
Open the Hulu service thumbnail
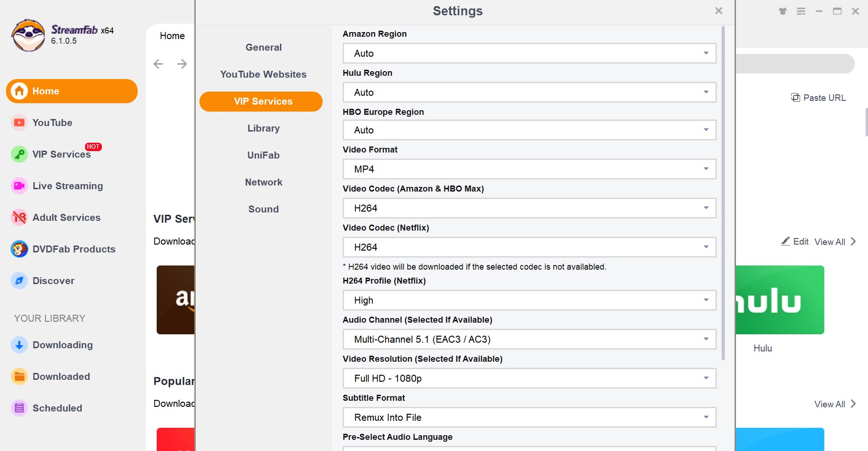tap(780, 300)
